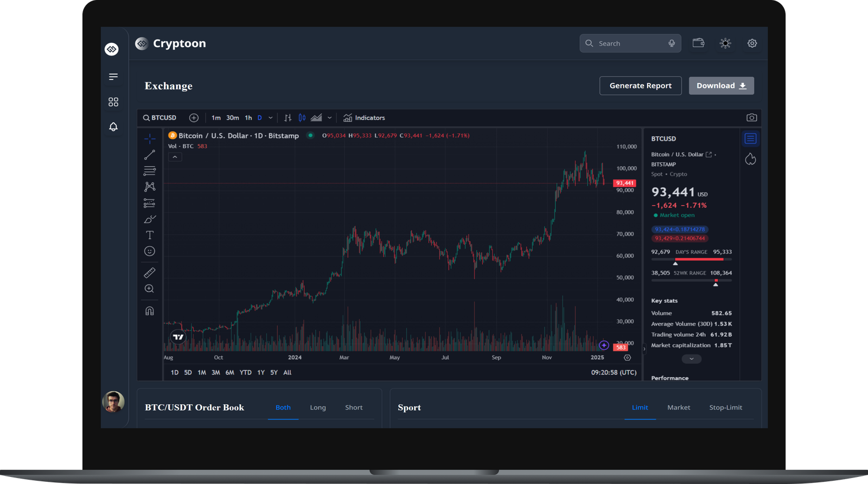Viewport: 868px width, 484px height.
Task: Select the crosshair cursor tool
Action: 150,139
